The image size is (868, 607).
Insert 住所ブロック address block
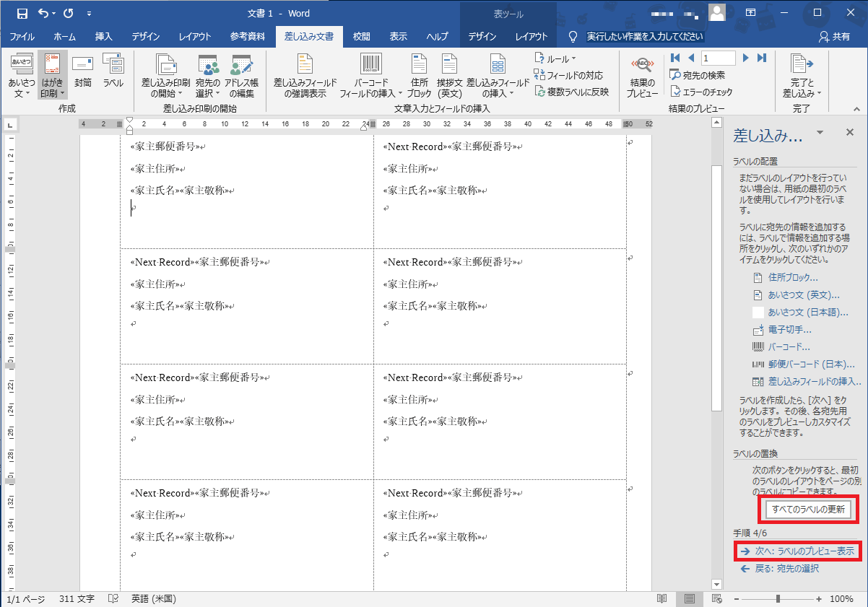click(x=419, y=76)
